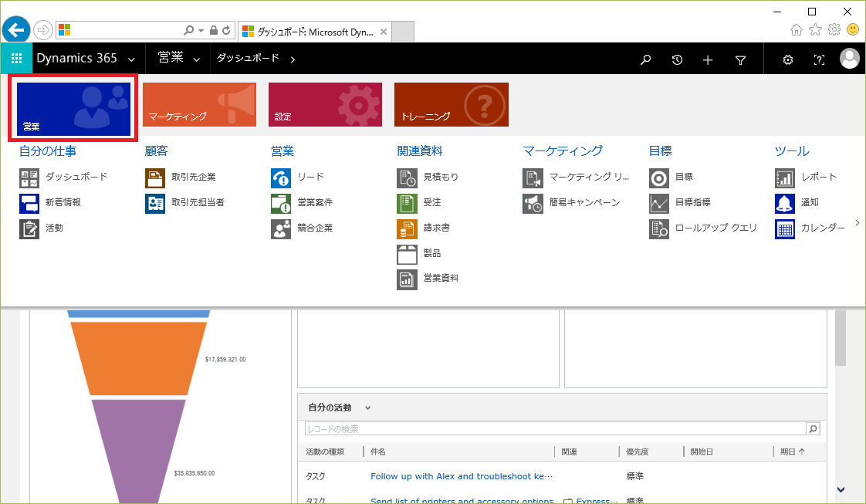Expand the ダッシュボード breadcrumb chevron
The width and height of the screenshot is (866, 504).
pos(293,59)
